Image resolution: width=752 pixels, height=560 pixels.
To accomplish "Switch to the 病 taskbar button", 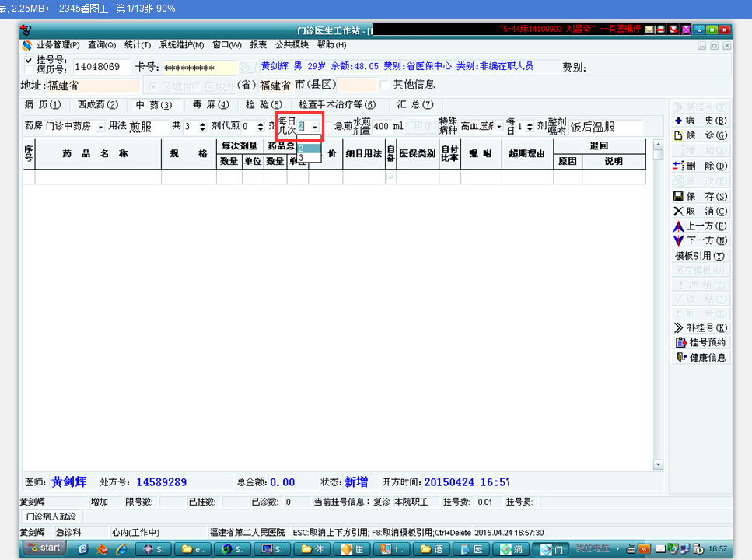I will [511, 549].
